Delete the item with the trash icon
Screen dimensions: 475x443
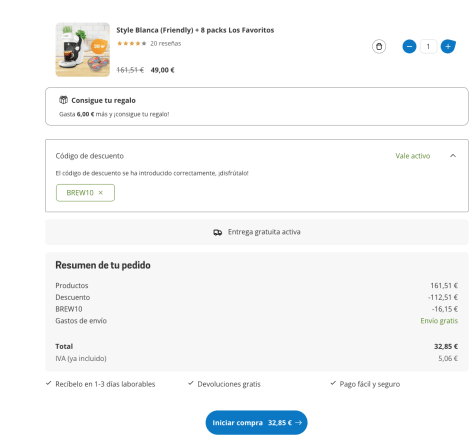pos(379,46)
